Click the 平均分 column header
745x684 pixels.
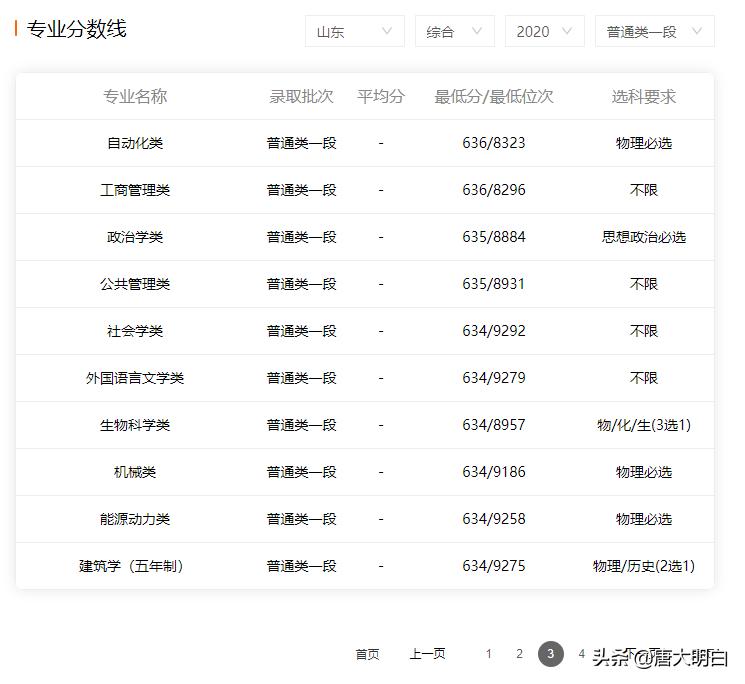(x=381, y=96)
